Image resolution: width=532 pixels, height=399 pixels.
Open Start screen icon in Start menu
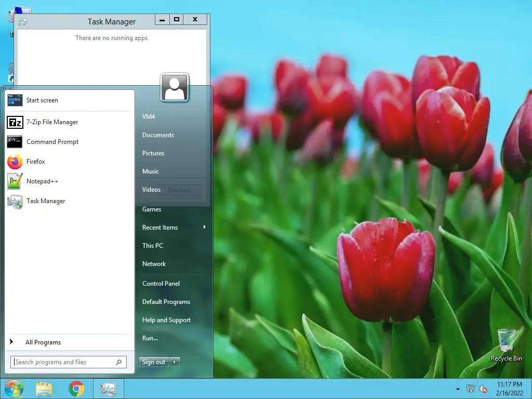point(15,100)
